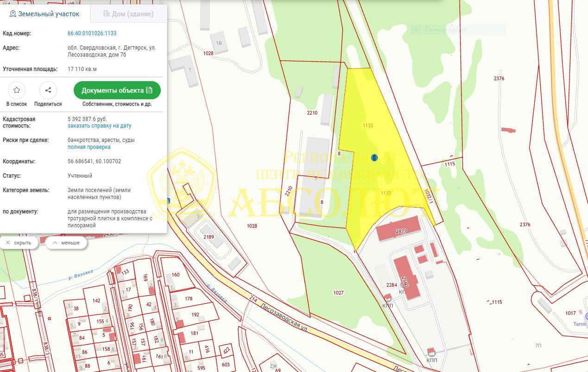Click parcel number 1028 at top
Image resolution: width=588 pixels, height=372 pixels.
click(208, 53)
